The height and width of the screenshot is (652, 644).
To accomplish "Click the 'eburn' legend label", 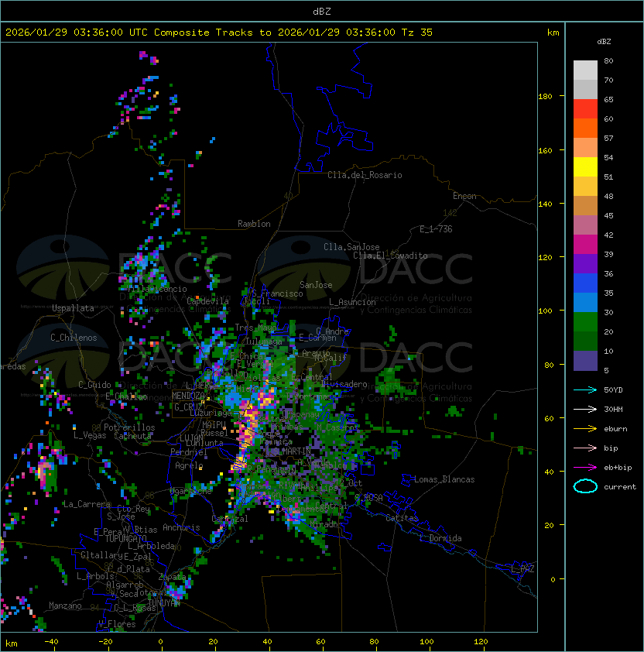I will click(615, 429).
